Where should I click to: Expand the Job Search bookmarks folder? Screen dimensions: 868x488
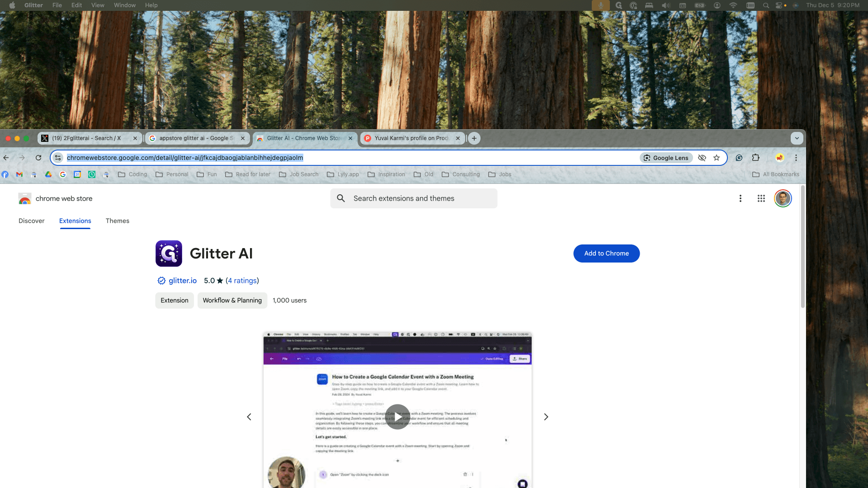[x=299, y=174]
